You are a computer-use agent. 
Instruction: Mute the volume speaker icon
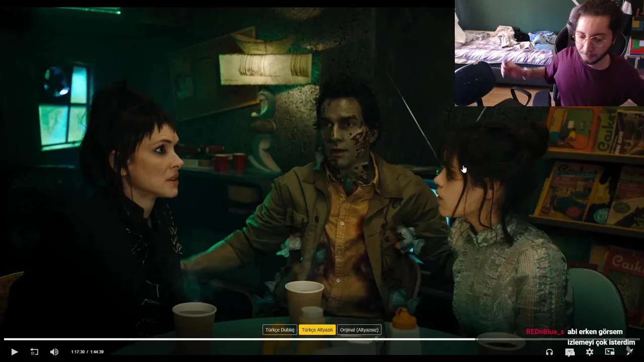[54, 352]
